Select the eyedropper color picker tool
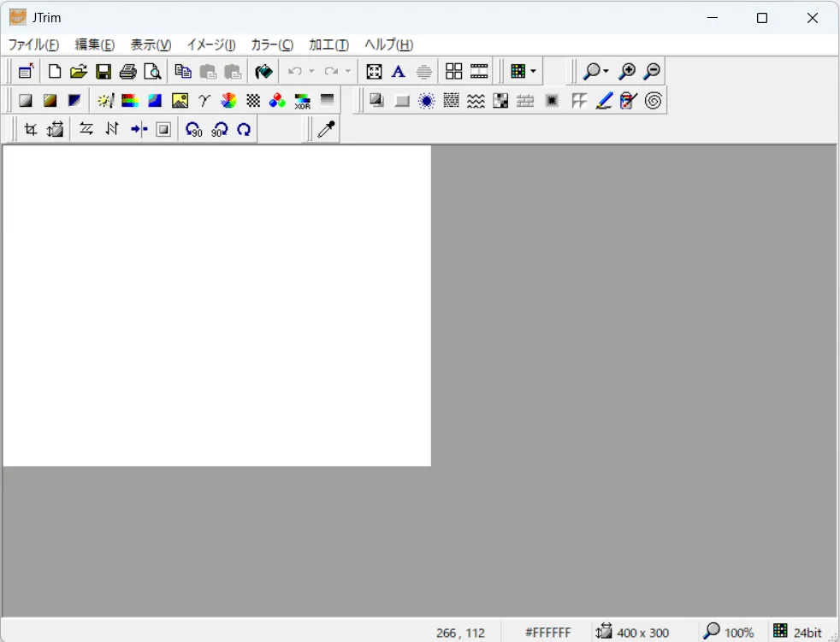This screenshot has width=840, height=642. (326, 129)
